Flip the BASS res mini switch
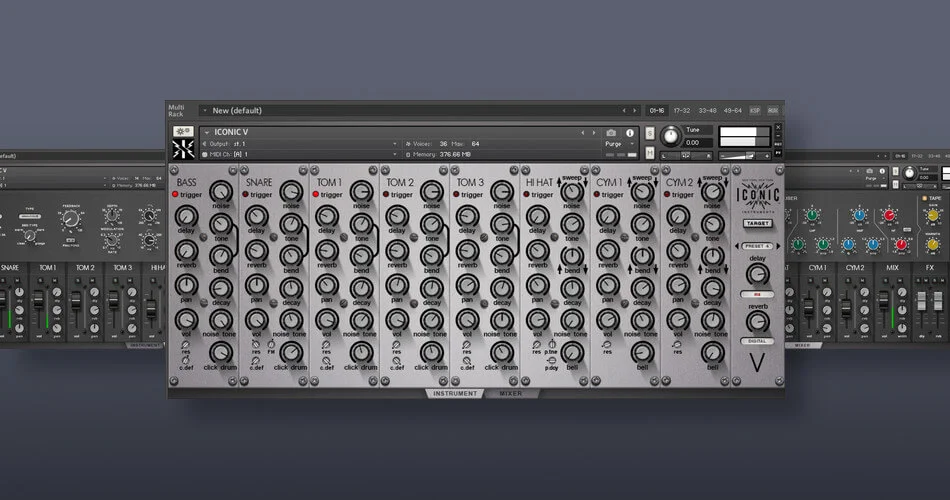 pos(185,345)
